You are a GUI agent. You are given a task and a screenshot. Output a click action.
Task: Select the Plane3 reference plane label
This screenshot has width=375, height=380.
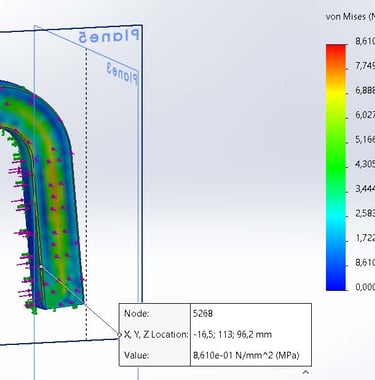click(122, 73)
